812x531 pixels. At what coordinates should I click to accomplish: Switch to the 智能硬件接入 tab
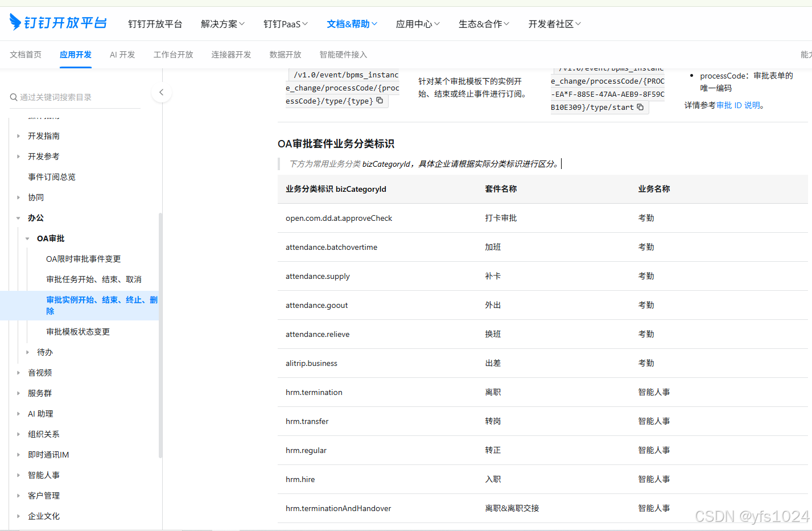pos(344,55)
